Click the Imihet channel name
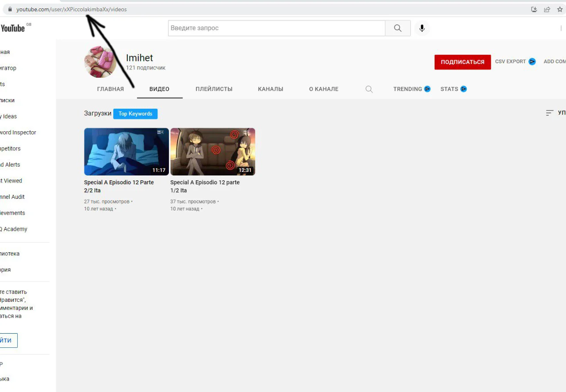This screenshot has width=566, height=392. tap(140, 58)
